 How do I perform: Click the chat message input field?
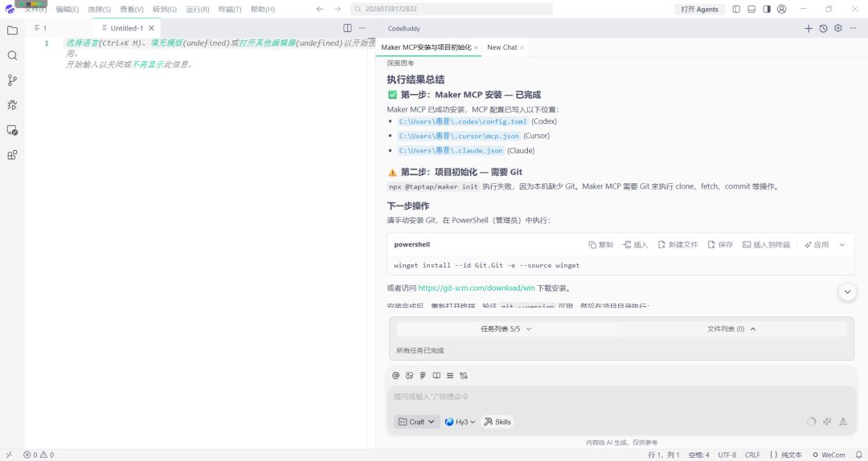pos(620,397)
